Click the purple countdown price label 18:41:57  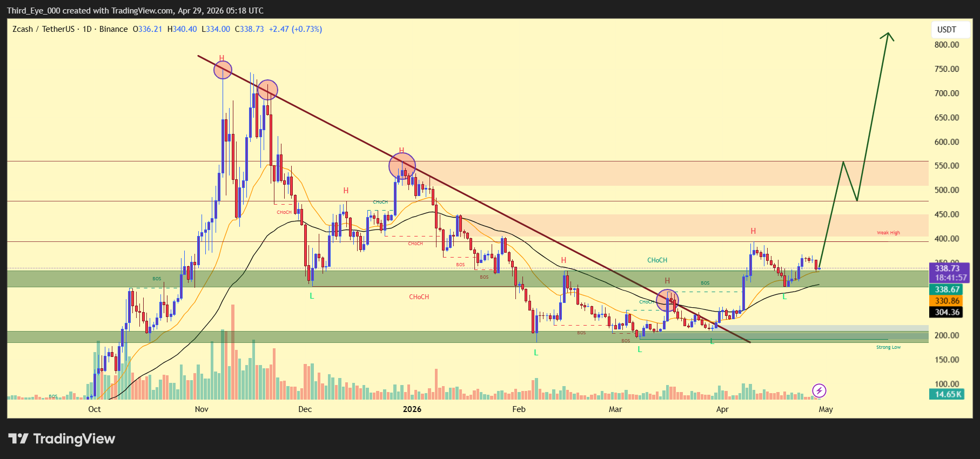pos(951,278)
